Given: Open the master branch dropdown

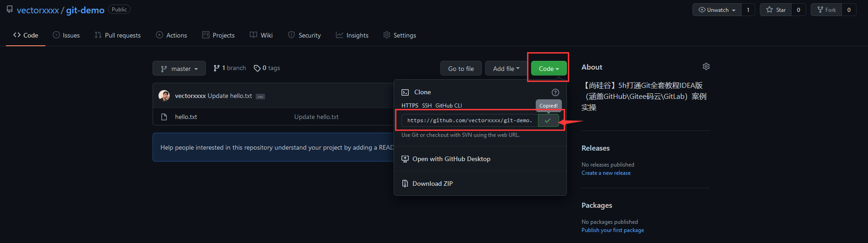Looking at the screenshot, I should click(x=179, y=69).
